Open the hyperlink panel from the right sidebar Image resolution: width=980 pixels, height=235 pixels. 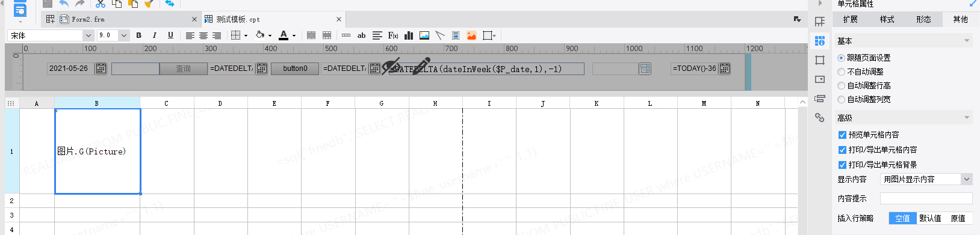(819, 117)
